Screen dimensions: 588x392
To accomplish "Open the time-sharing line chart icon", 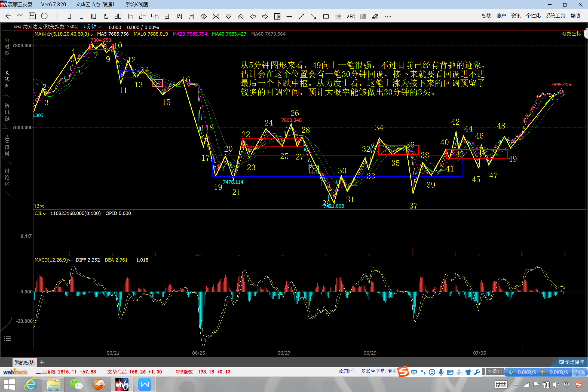I will click(x=20, y=16).
